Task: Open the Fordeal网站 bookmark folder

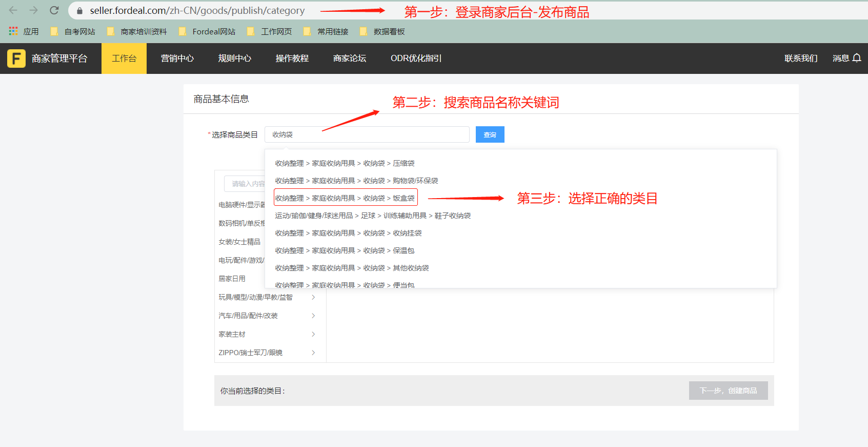Action: (207, 31)
